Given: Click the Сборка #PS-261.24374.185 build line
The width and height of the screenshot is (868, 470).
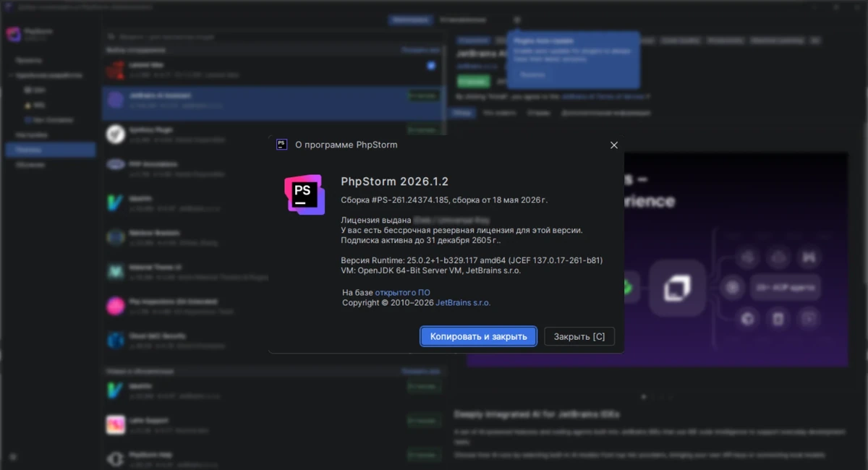Looking at the screenshot, I should tap(445, 200).
